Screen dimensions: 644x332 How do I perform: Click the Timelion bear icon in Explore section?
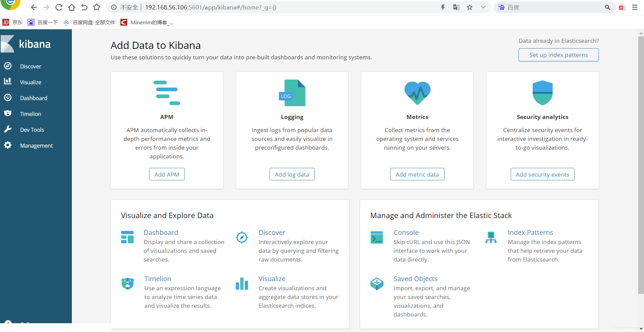pyautogui.click(x=128, y=283)
